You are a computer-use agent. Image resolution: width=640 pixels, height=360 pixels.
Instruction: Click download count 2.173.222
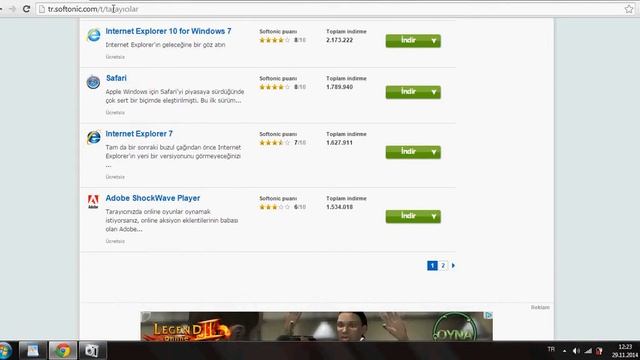[339, 40]
